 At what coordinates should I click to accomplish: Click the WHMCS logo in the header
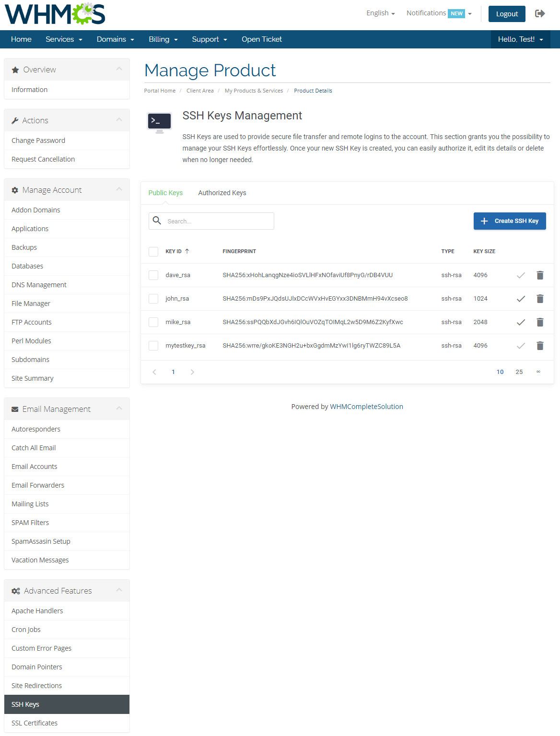pos(54,14)
